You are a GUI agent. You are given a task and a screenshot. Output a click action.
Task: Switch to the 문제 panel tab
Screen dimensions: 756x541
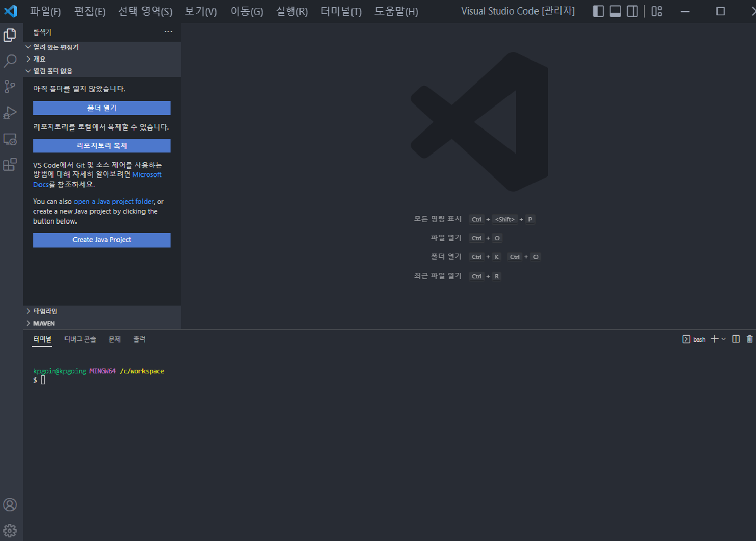(x=114, y=339)
